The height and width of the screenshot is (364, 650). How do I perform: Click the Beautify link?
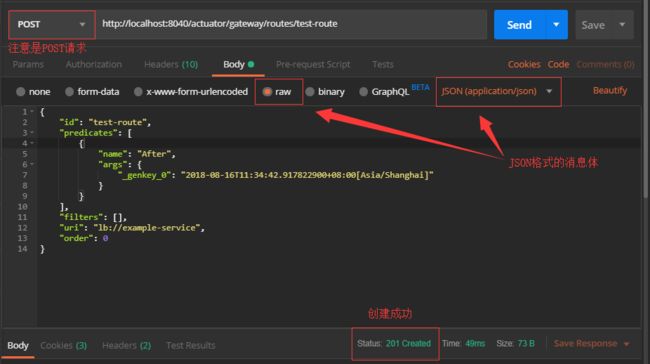tap(610, 90)
